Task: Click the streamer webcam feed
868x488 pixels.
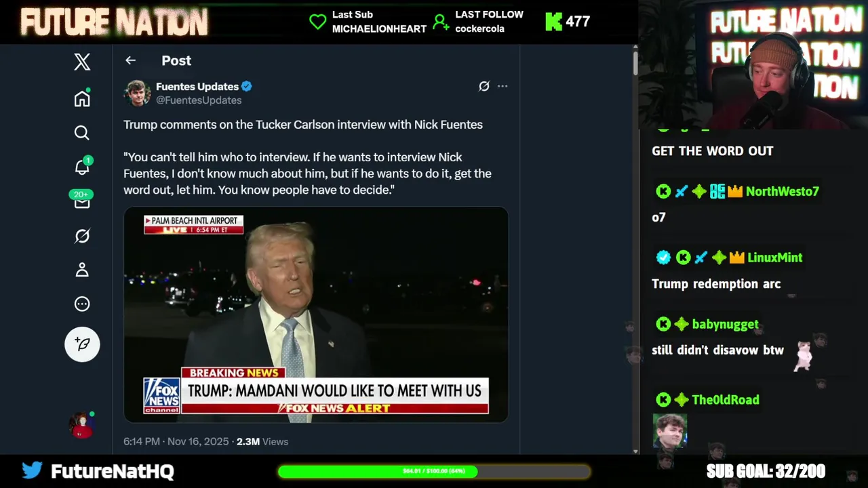Action: [x=753, y=64]
